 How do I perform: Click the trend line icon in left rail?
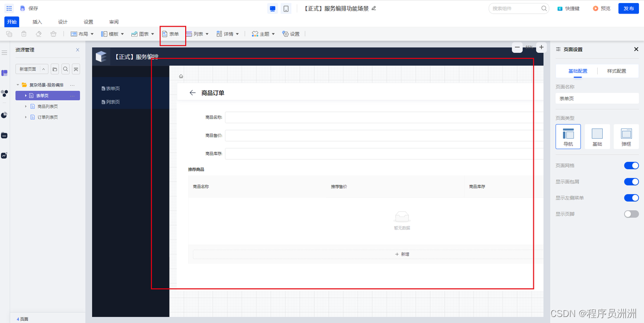pyautogui.click(x=4, y=155)
